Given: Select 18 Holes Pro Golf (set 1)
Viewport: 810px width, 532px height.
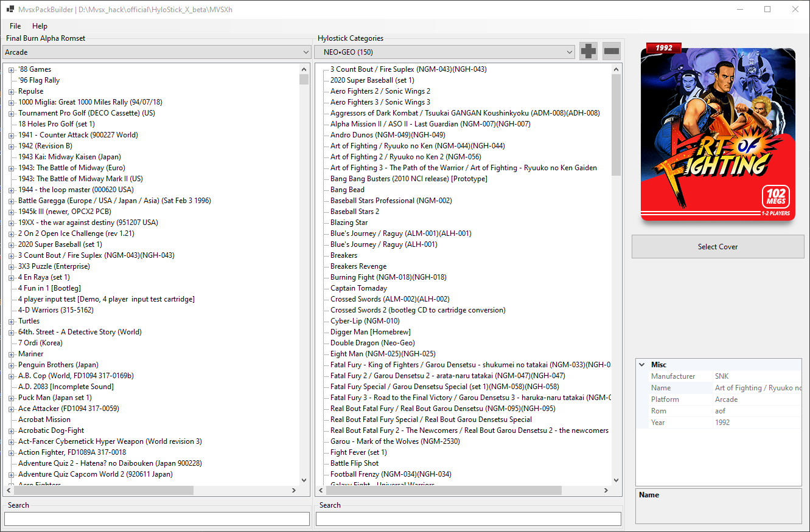Looking at the screenshot, I should [57, 124].
